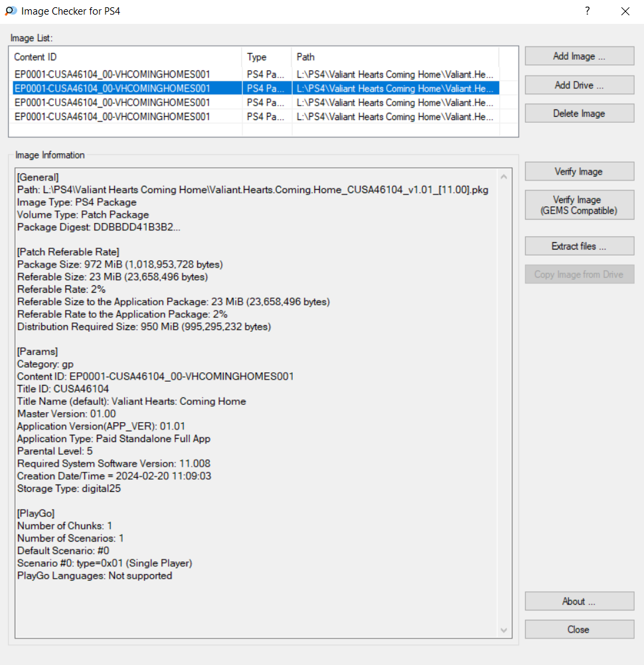644x665 pixels.
Task: Click the Scenario #0 Single Player line
Action: coord(105,563)
